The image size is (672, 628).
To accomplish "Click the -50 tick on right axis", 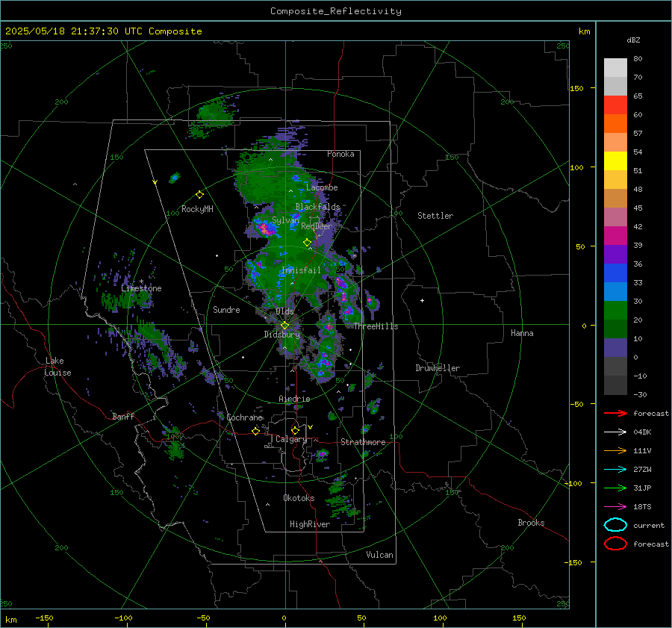I will (x=576, y=404).
